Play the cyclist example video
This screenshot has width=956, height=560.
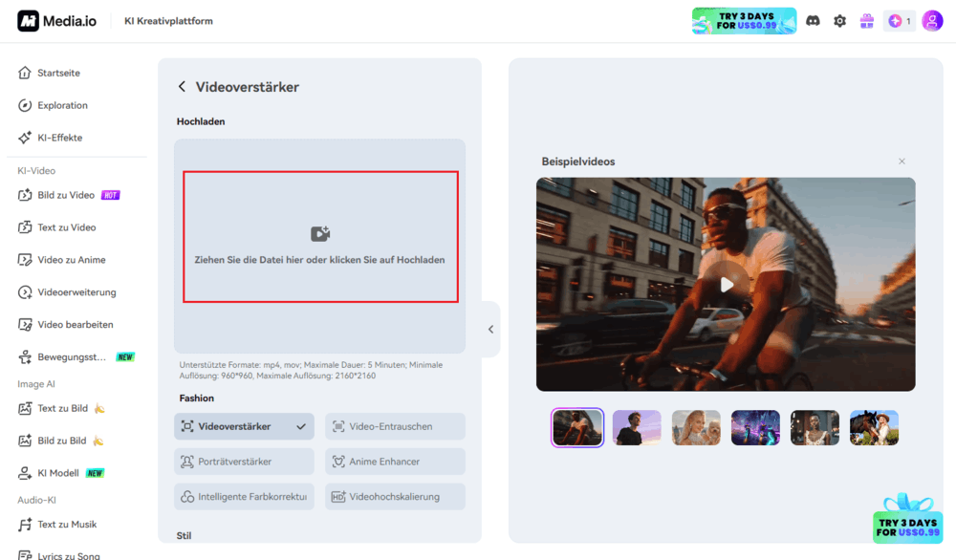tap(727, 284)
